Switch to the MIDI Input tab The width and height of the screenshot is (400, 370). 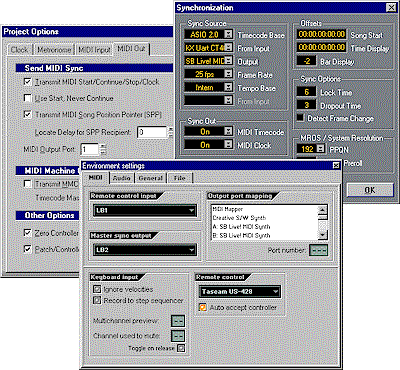click(94, 50)
